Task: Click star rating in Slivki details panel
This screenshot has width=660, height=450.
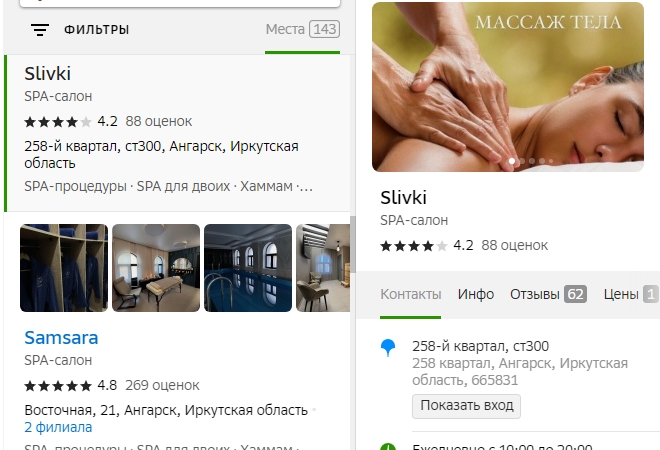Action: 414,245
